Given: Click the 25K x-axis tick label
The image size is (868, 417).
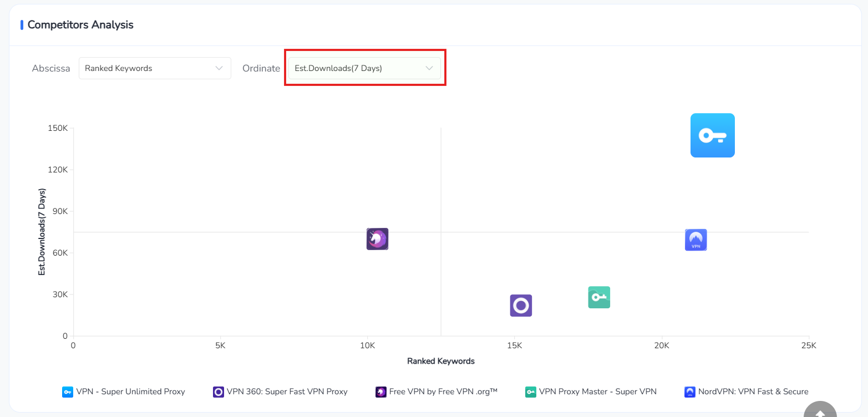Looking at the screenshot, I should pyautogui.click(x=809, y=345).
